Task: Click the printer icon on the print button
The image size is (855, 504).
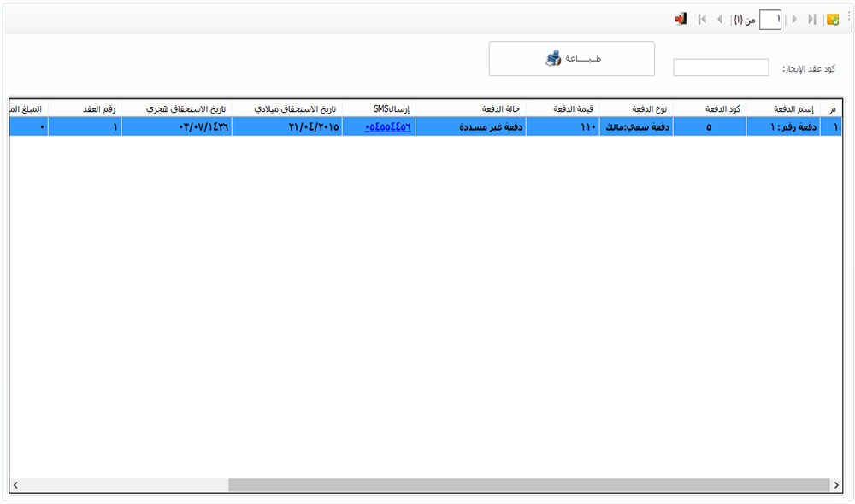Action: 553,59
